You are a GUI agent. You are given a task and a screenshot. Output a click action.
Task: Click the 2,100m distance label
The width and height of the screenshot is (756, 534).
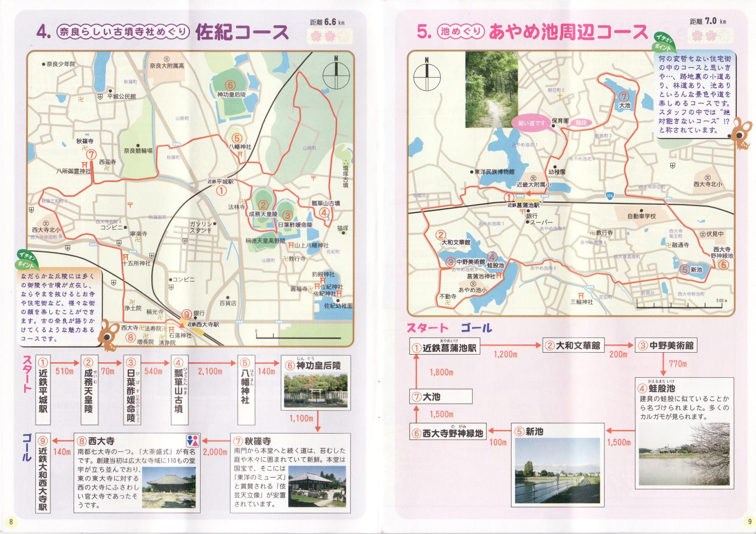tap(210, 371)
